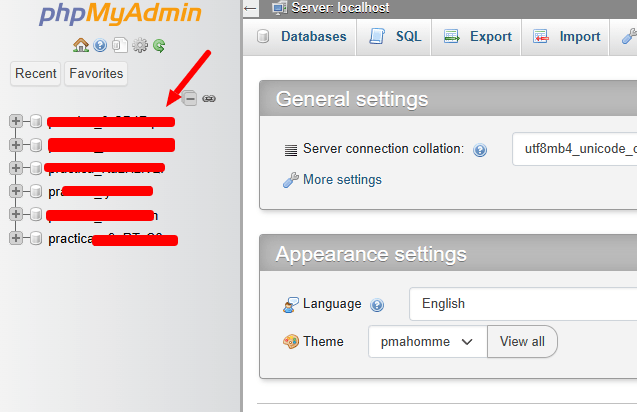Click the Theme paint palette icon

[291, 341]
